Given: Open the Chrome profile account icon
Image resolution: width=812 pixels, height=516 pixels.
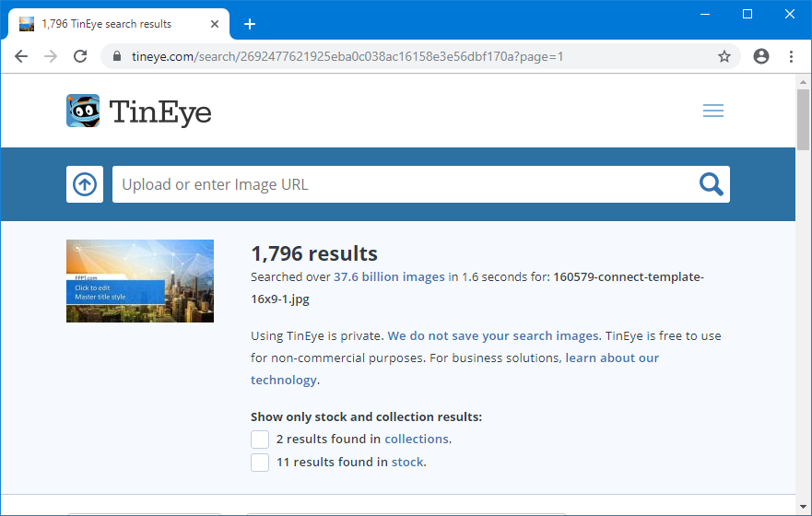Looking at the screenshot, I should (761, 56).
